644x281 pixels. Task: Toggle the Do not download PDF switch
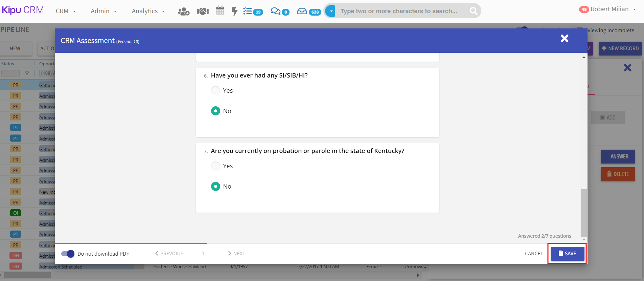[68, 254]
